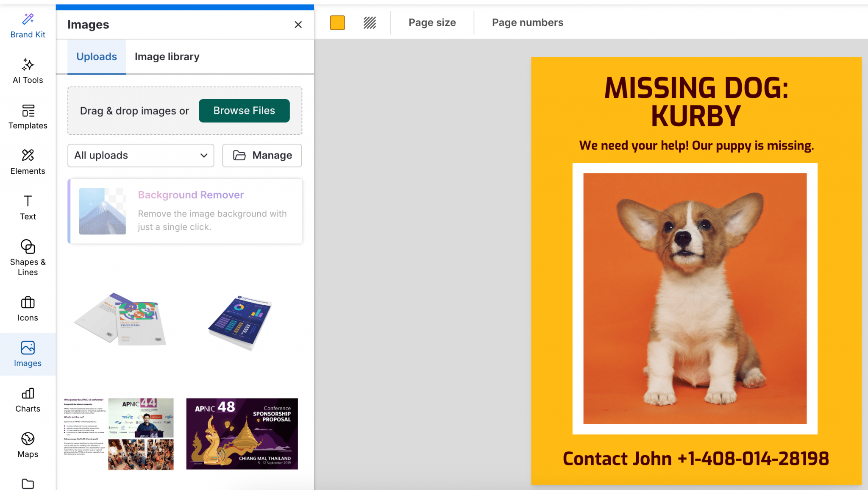Screen dimensions: 868x490
Task: Open the Page size option
Action: (x=432, y=23)
